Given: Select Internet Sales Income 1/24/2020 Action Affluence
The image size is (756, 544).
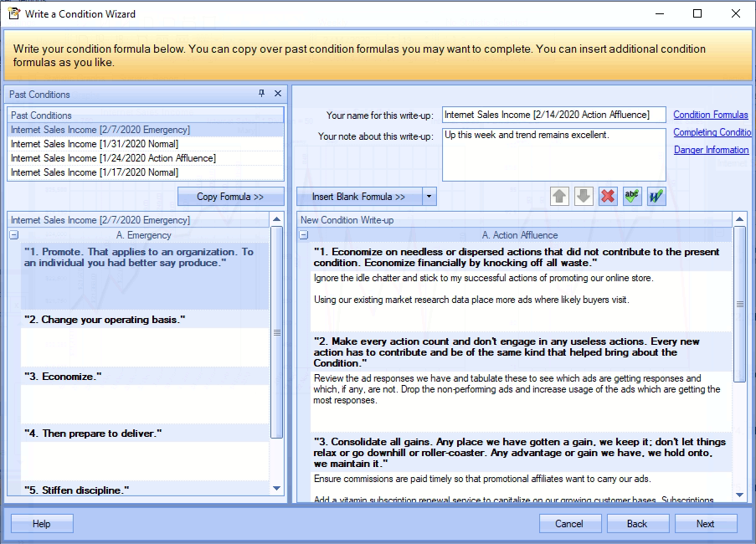Looking at the screenshot, I should tap(113, 158).
